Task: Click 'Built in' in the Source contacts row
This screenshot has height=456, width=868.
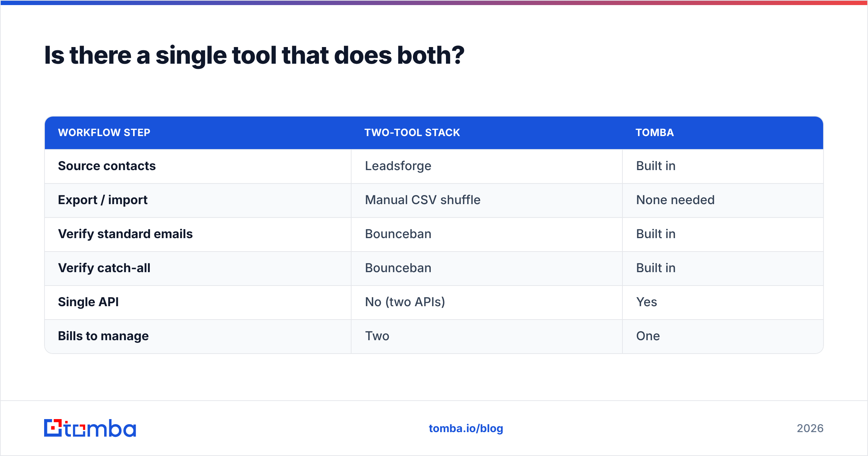Action: (656, 166)
